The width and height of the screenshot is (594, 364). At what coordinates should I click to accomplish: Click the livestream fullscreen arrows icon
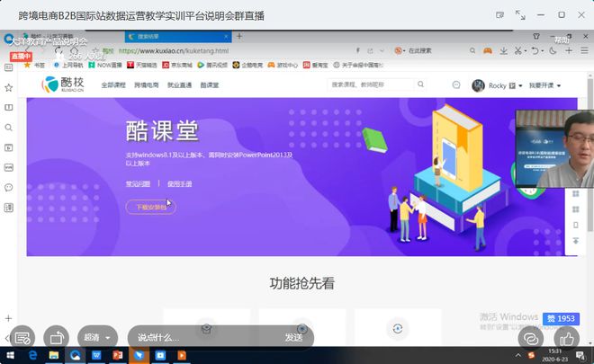click(520, 15)
